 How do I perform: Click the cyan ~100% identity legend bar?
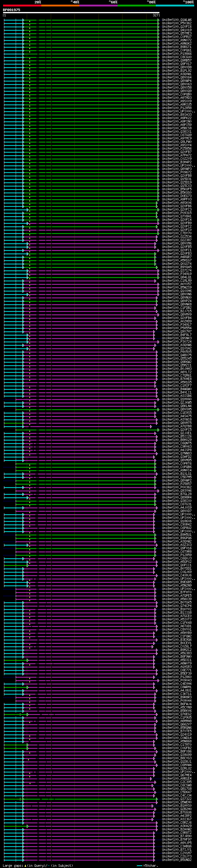[x=175, y=6]
